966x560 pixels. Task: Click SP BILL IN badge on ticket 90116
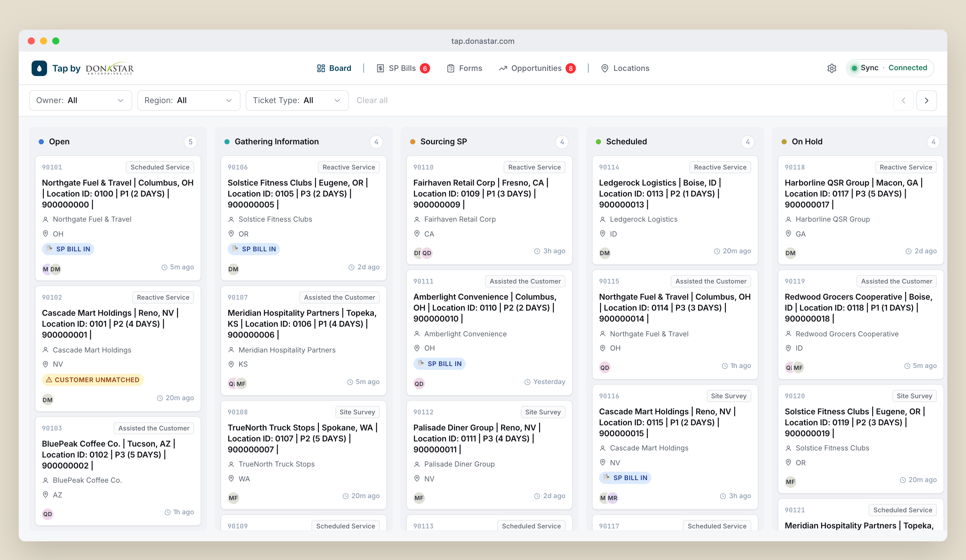(625, 478)
